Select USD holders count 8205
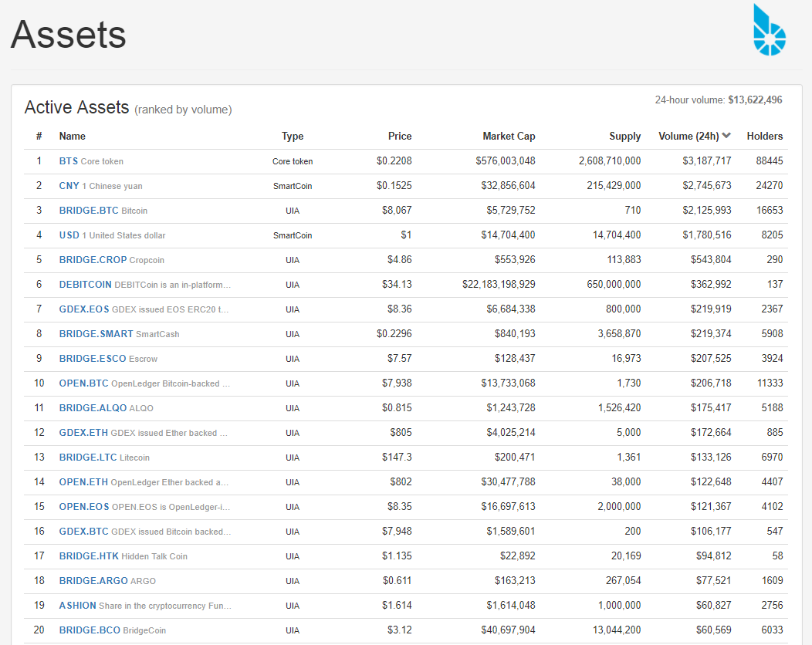The height and width of the screenshot is (645, 812). pyautogui.click(x=772, y=235)
